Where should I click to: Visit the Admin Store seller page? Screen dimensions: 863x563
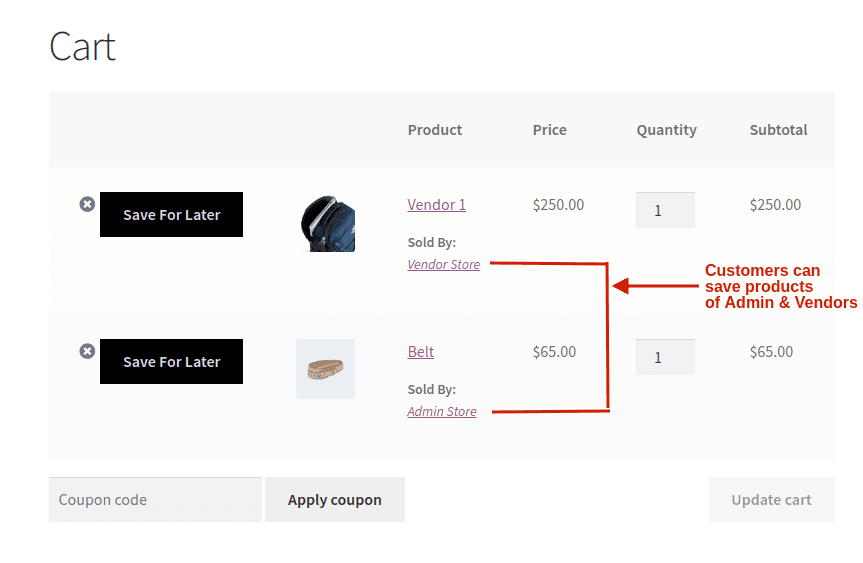(441, 412)
